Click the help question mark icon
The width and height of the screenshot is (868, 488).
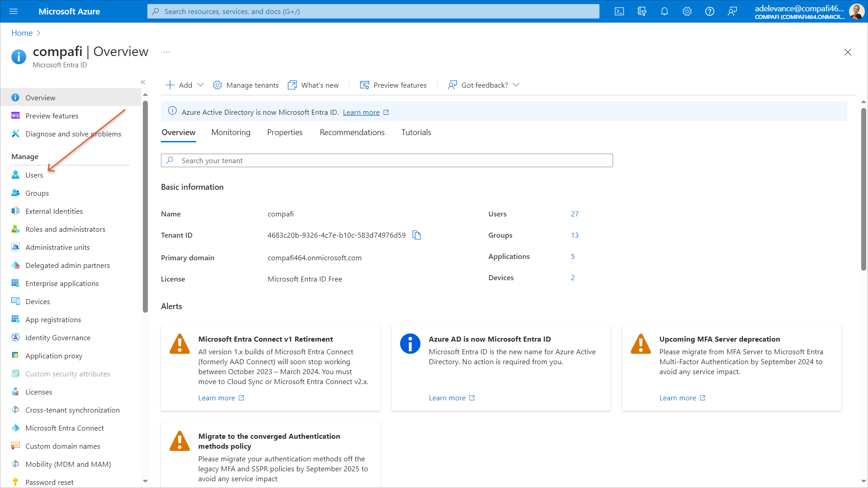tap(710, 11)
